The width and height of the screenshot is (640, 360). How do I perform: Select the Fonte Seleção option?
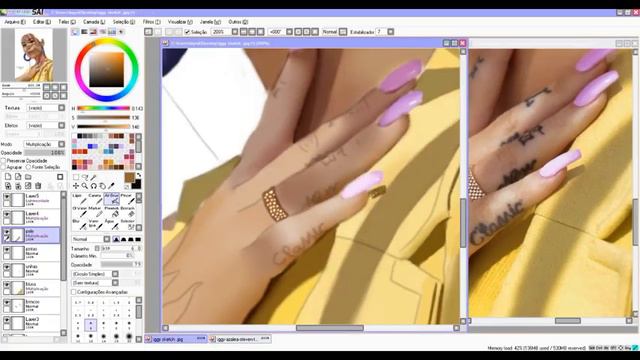28,167
